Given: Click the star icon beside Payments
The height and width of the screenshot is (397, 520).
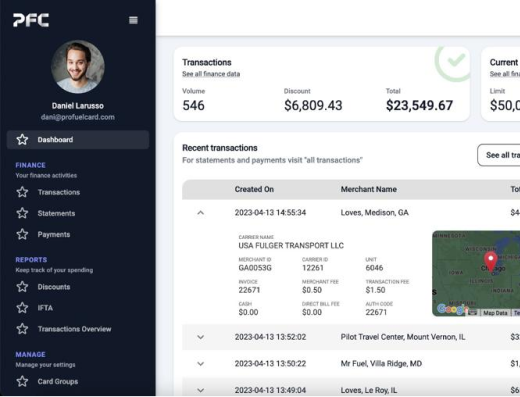Looking at the screenshot, I should pyautogui.click(x=22, y=234).
